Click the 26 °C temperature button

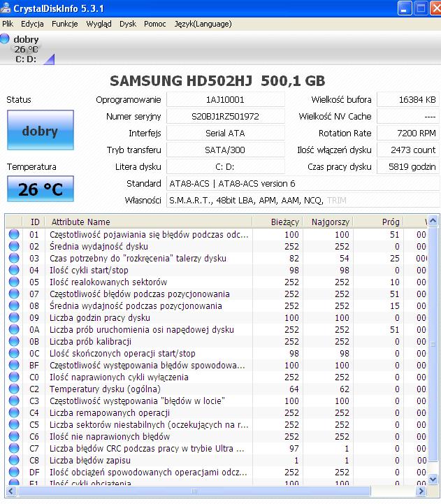(40, 189)
